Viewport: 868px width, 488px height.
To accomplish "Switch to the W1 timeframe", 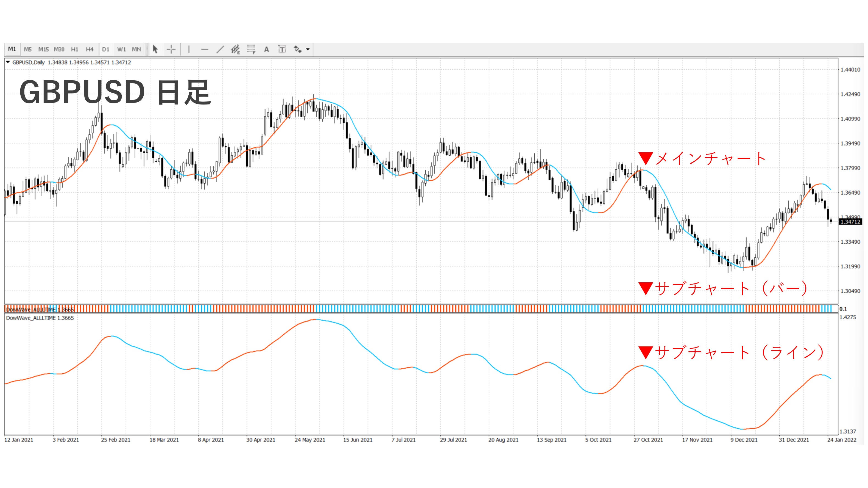I will click(121, 49).
